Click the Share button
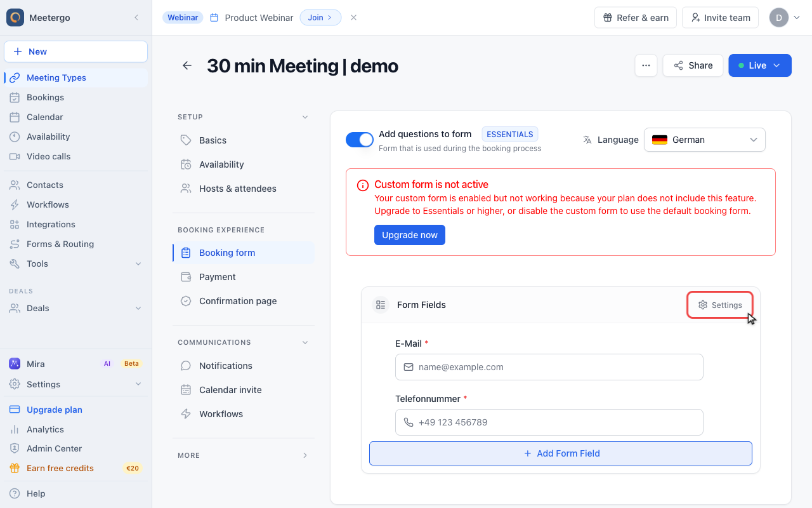 coord(693,65)
